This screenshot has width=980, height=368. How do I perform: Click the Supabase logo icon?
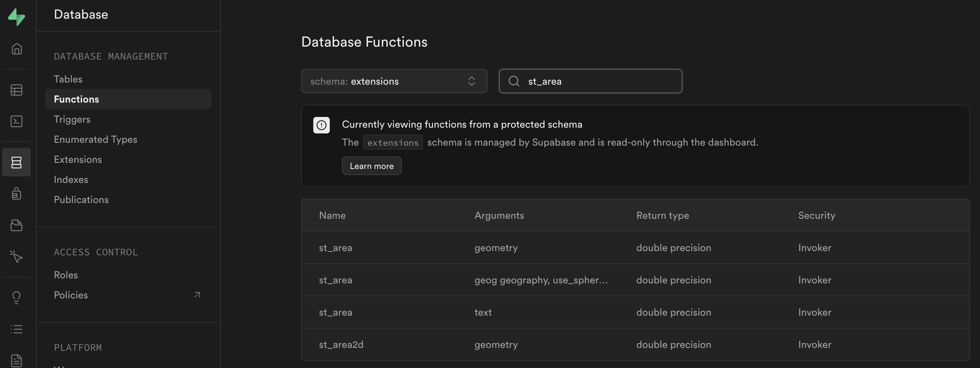[16, 17]
